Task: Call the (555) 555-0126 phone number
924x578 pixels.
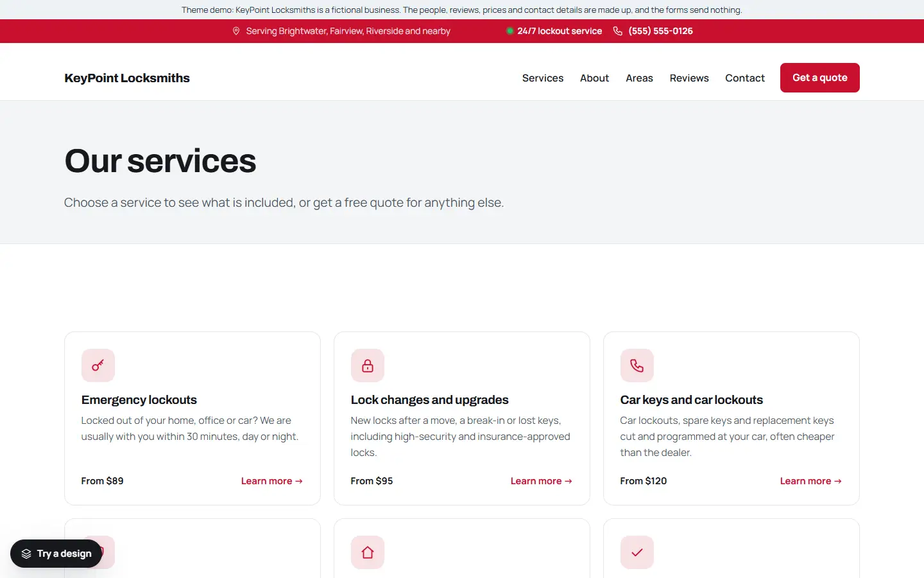Action: click(x=660, y=31)
